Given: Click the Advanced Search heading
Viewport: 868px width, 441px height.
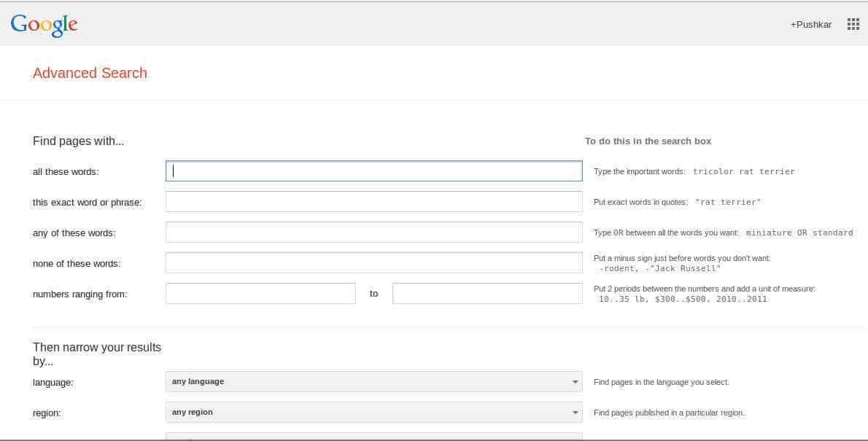Looking at the screenshot, I should (x=90, y=73).
